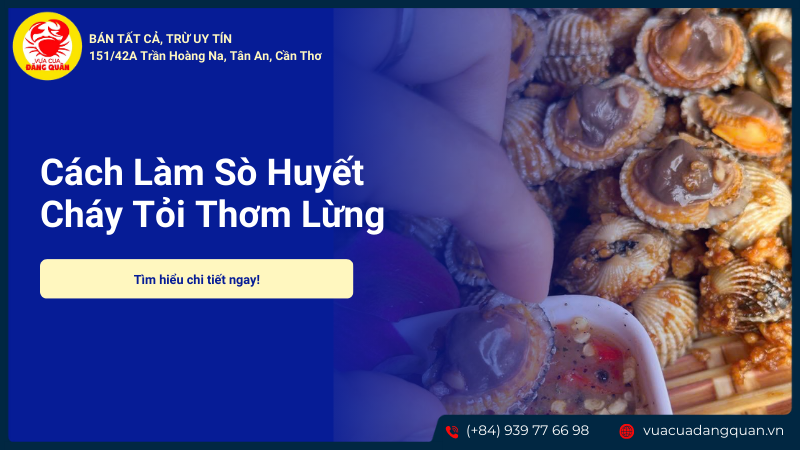Click the ring on the finger

[397, 40]
